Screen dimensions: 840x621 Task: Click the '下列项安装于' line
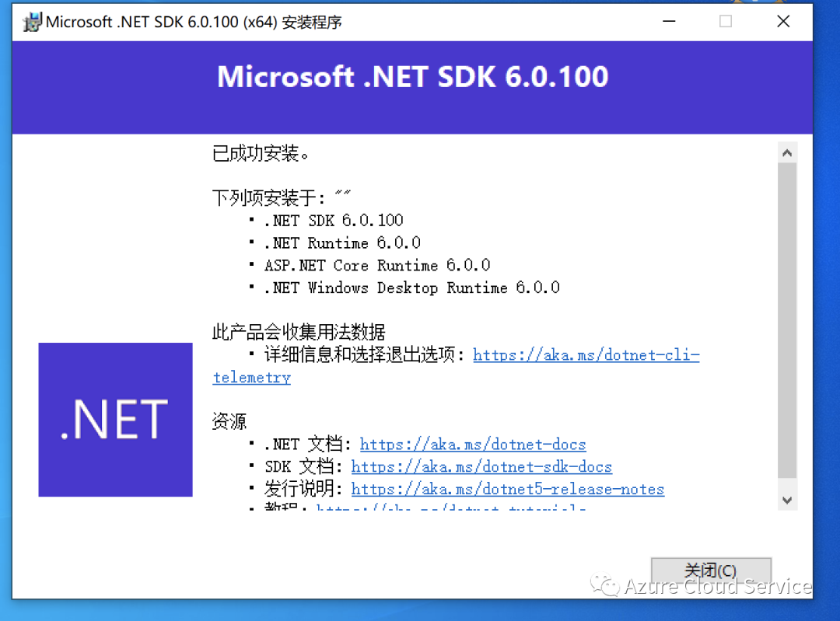(282, 198)
